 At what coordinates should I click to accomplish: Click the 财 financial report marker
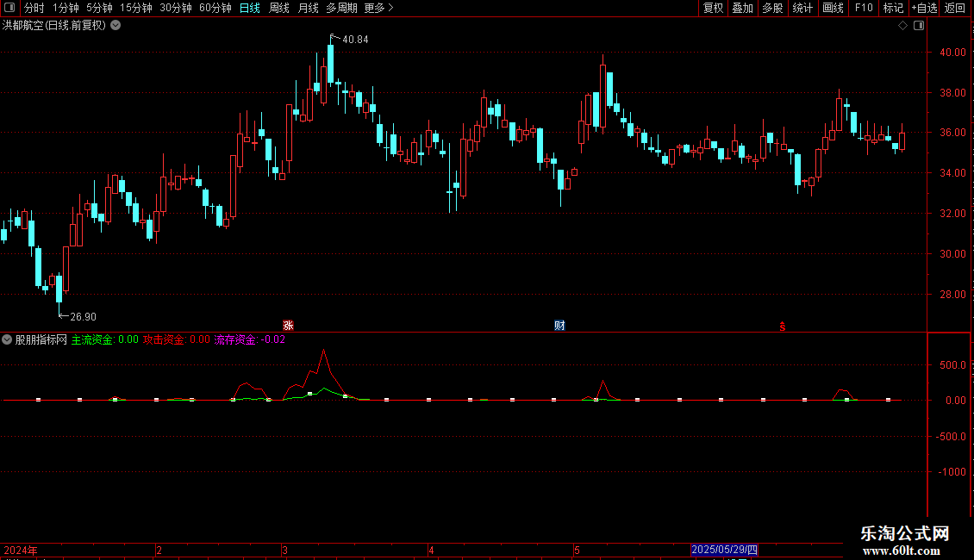click(559, 326)
